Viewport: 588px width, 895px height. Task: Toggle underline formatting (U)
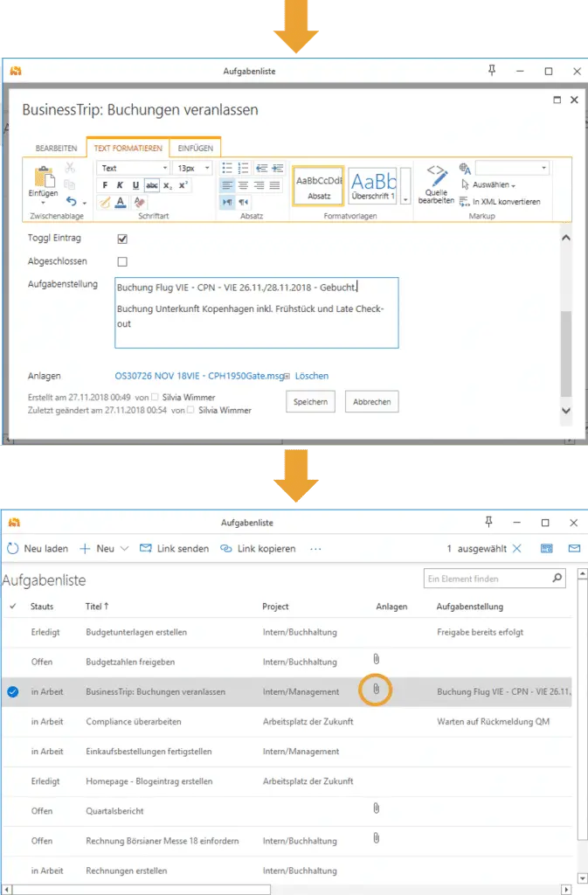point(135,185)
